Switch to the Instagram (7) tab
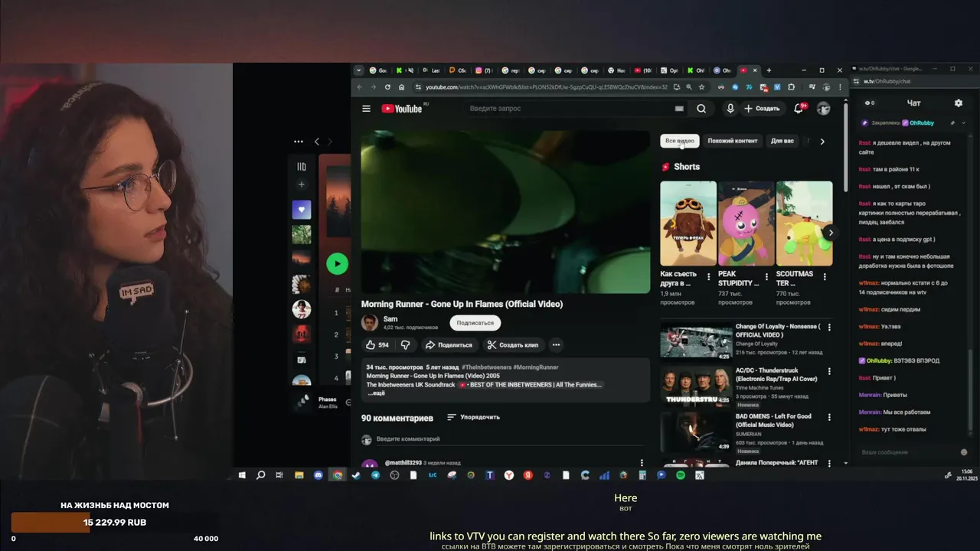Image resolution: width=980 pixels, height=551 pixels. tap(484, 70)
